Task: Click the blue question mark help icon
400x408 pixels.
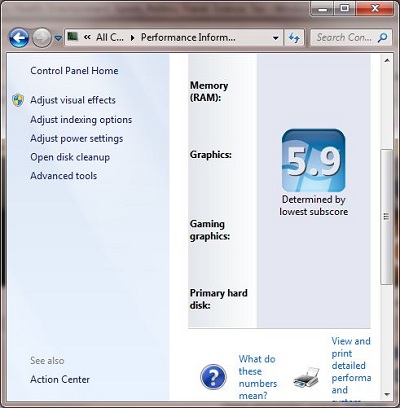Action: click(x=213, y=377)
